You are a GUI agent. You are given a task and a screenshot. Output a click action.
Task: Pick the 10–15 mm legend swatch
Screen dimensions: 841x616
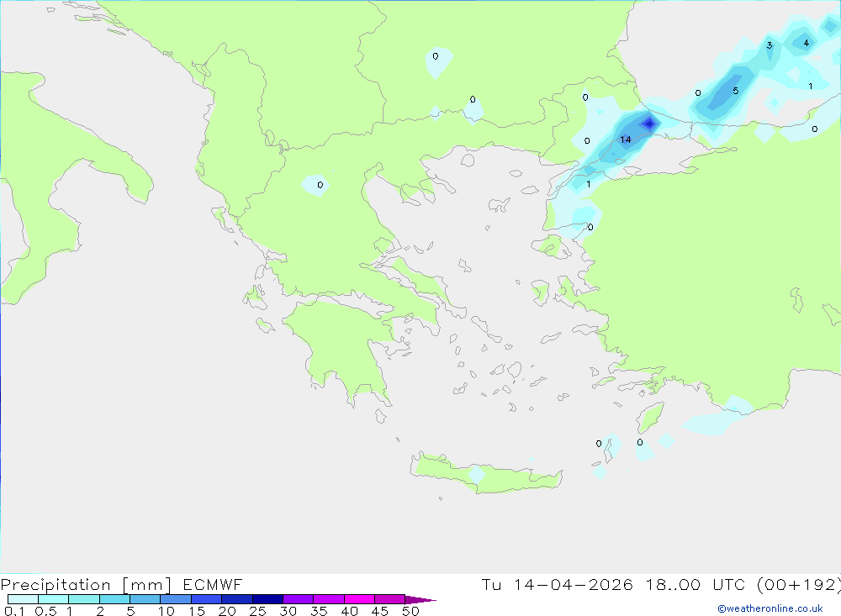[x=176, y=599]
